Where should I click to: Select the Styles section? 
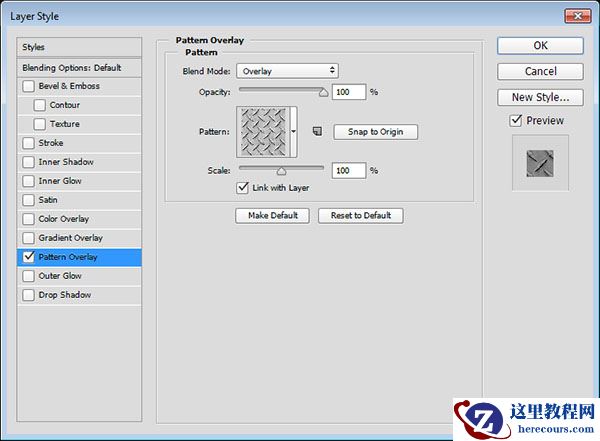tap(79, 47)
